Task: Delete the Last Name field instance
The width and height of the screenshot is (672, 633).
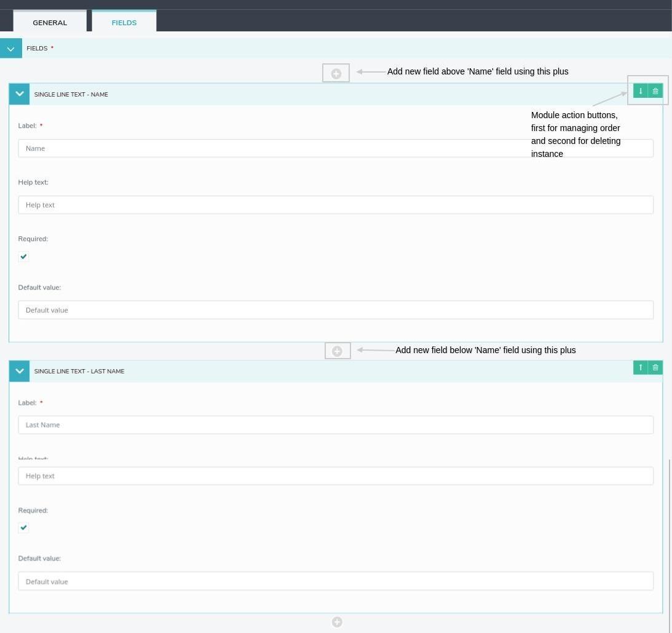Action: tap(655, 367)
